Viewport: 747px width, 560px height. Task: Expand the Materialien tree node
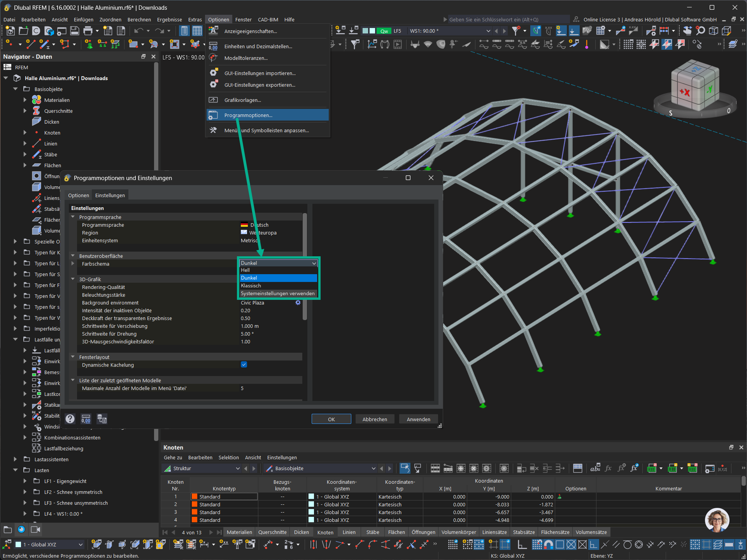tap(25, 100)
